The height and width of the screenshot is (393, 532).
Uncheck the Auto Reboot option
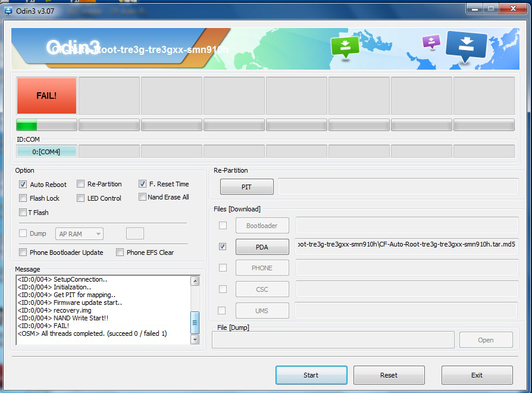23,185
